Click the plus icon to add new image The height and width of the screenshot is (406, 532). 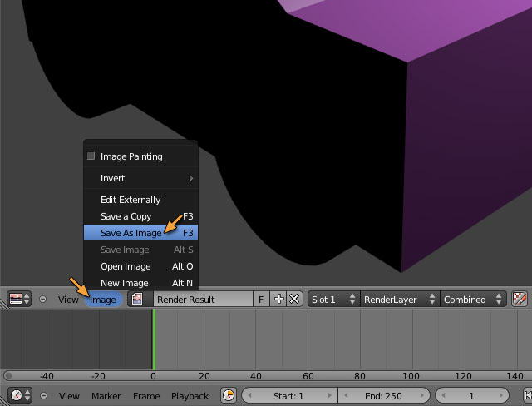[x=279, y=299]
